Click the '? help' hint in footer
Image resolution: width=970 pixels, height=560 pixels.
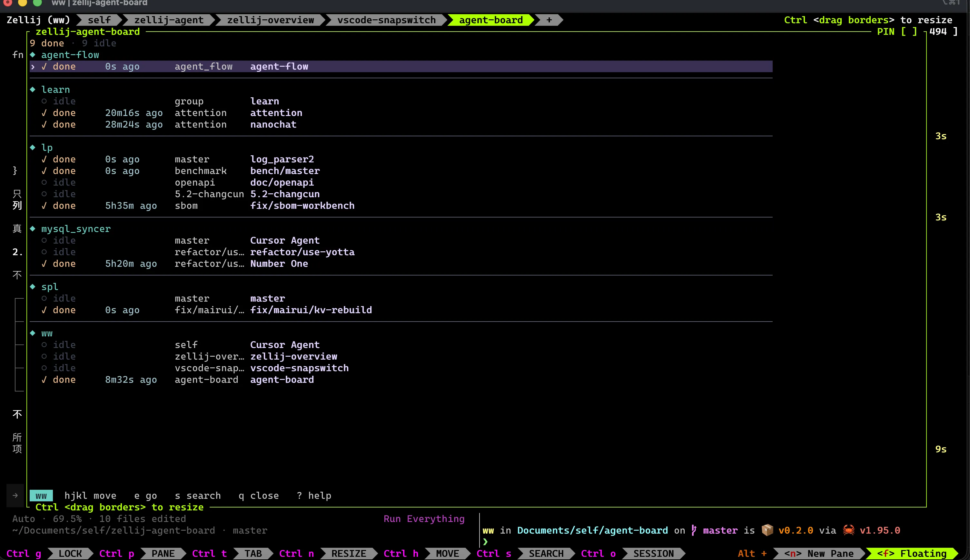click(314, 496)
